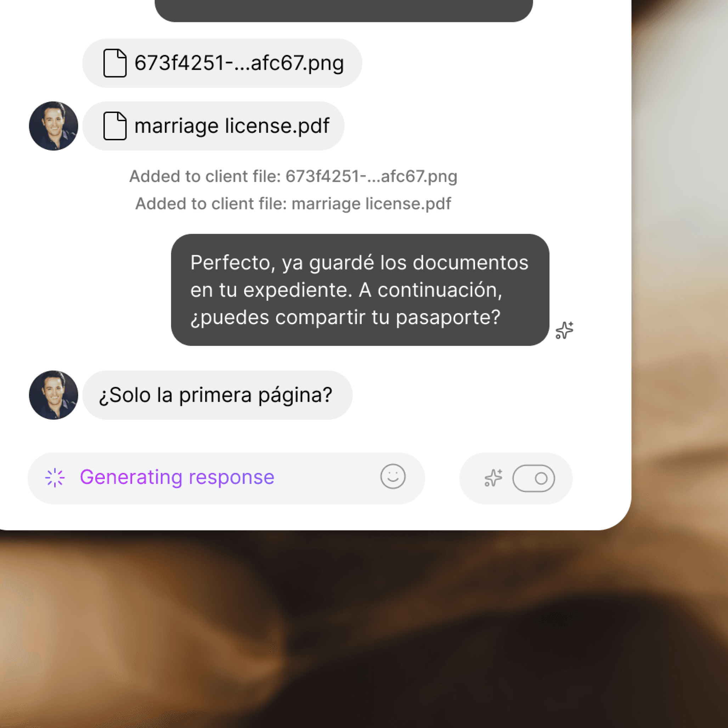This screenshot has height=728, width=728.
Task: Click the message input showing Generating response
Action: 226,478
